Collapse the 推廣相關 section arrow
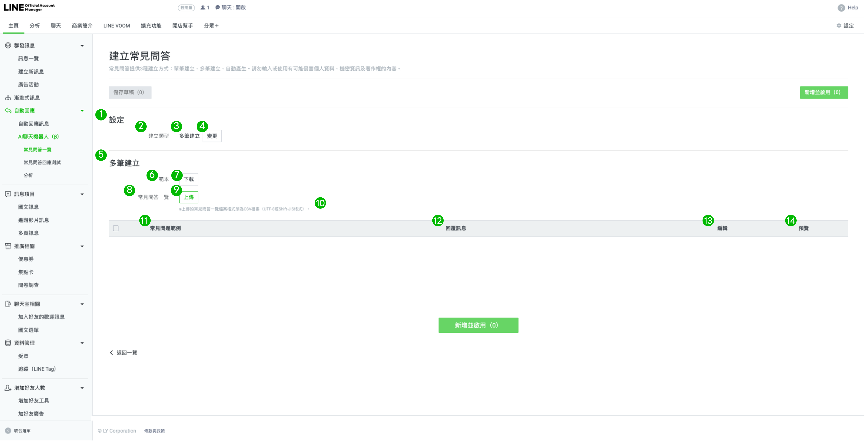 [x=82, y=246]
